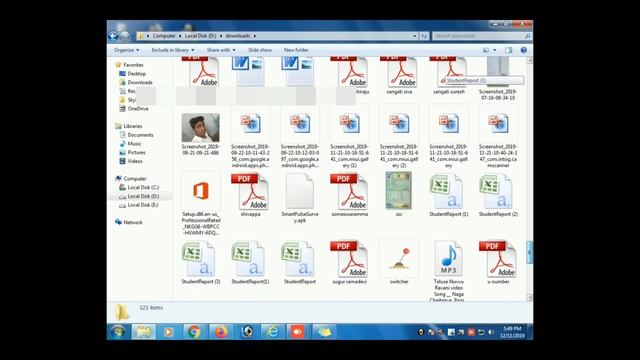
Task: Open Include in library dropdown
Action: click(x=173, y=50)
